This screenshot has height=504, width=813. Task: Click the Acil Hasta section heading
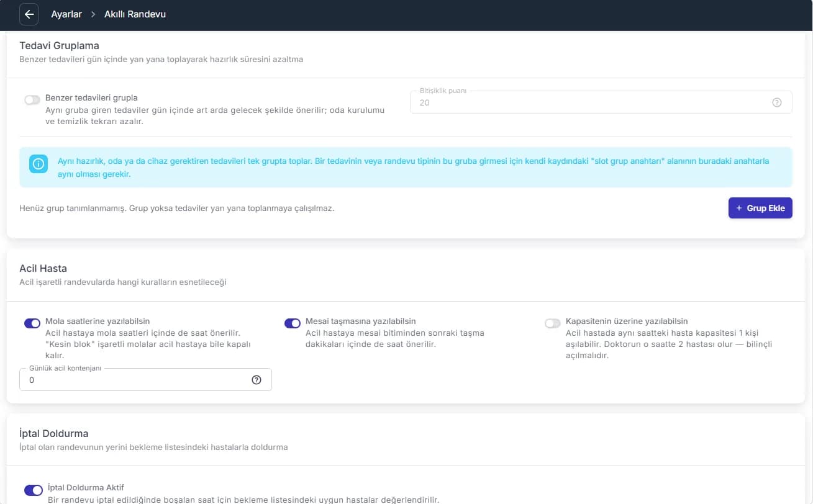pos(43,268)
